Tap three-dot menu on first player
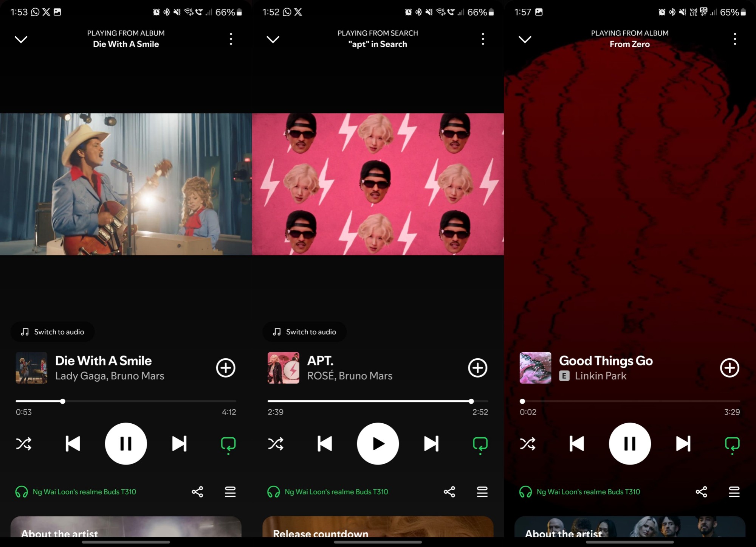Image resolution: width=756 pixels, height=547 pixels. click(x=231, y=39)
